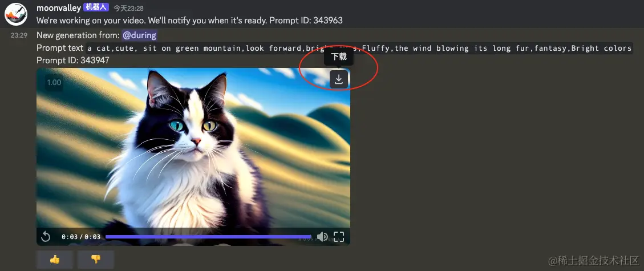644x271 pixels.
Task: Click the cat video preview to play
Action: (x=193, y=148)
